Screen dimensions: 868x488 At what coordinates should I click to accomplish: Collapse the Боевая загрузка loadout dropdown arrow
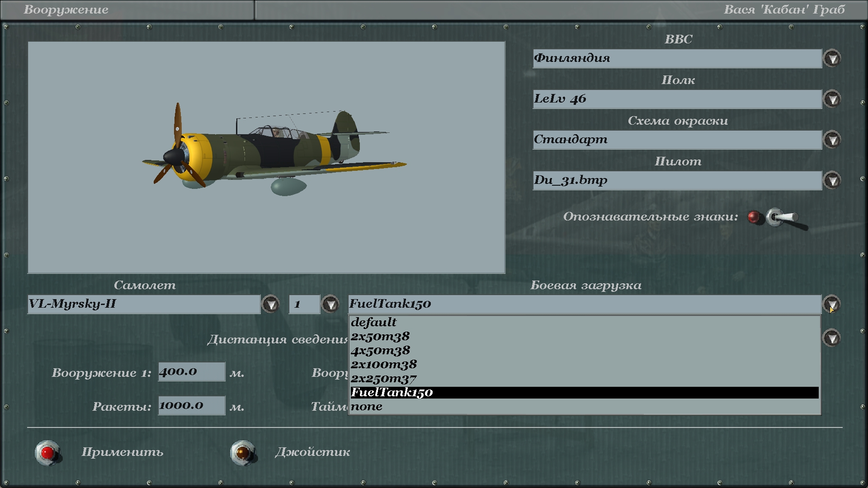(832, 304)
